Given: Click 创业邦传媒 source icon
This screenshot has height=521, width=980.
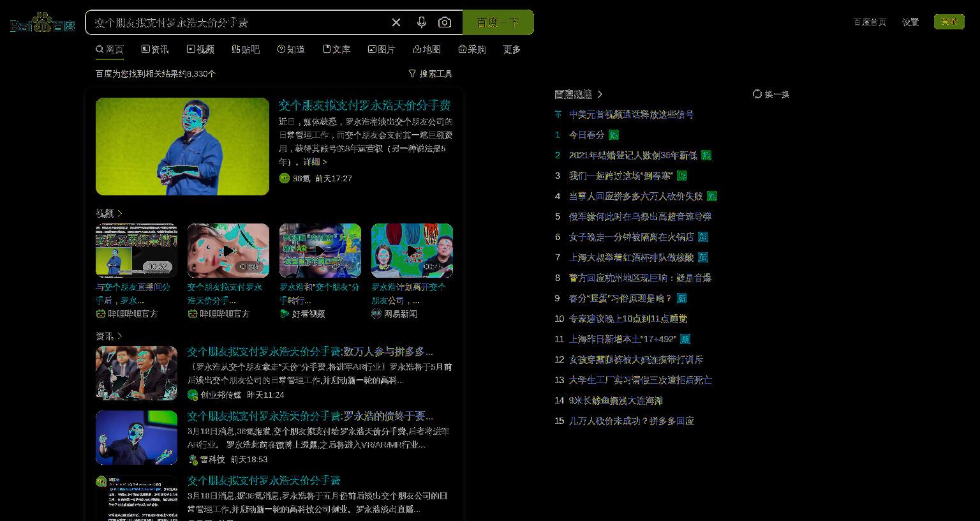Looking at the screenshot, I should point(193,395).
